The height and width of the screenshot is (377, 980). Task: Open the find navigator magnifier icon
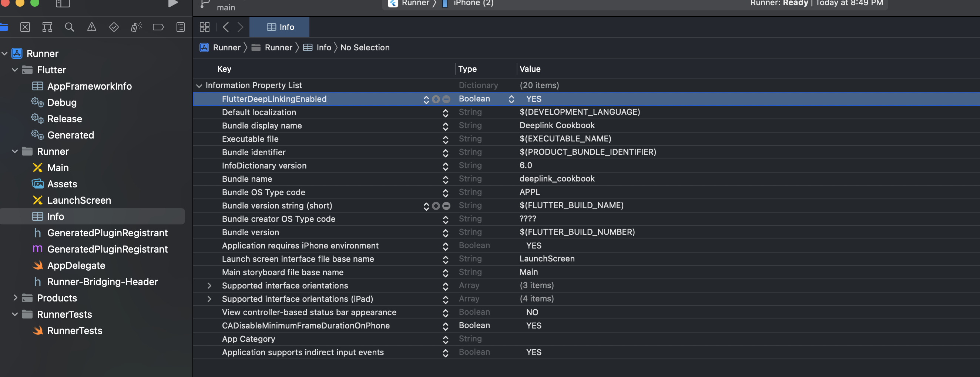[x=69, y=27]
